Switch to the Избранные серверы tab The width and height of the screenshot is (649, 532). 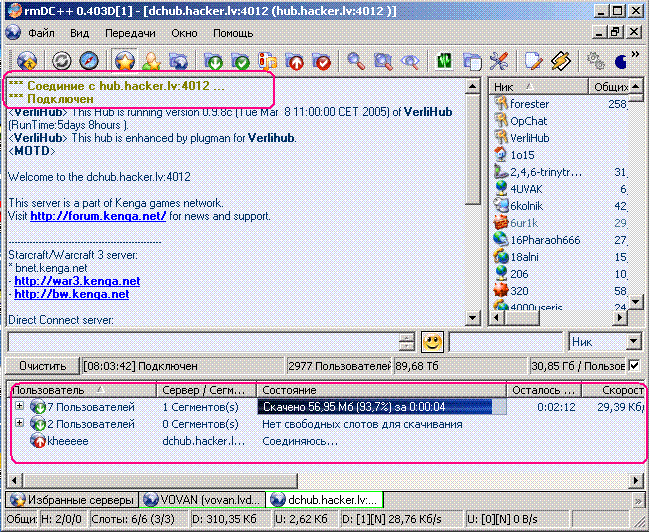click(72, 500)
